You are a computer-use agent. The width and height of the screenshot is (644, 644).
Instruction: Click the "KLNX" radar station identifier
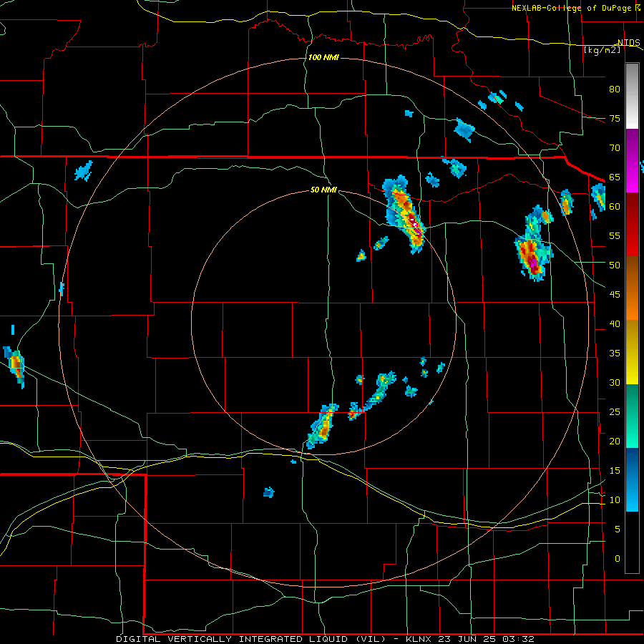click(x=419, y=639)
